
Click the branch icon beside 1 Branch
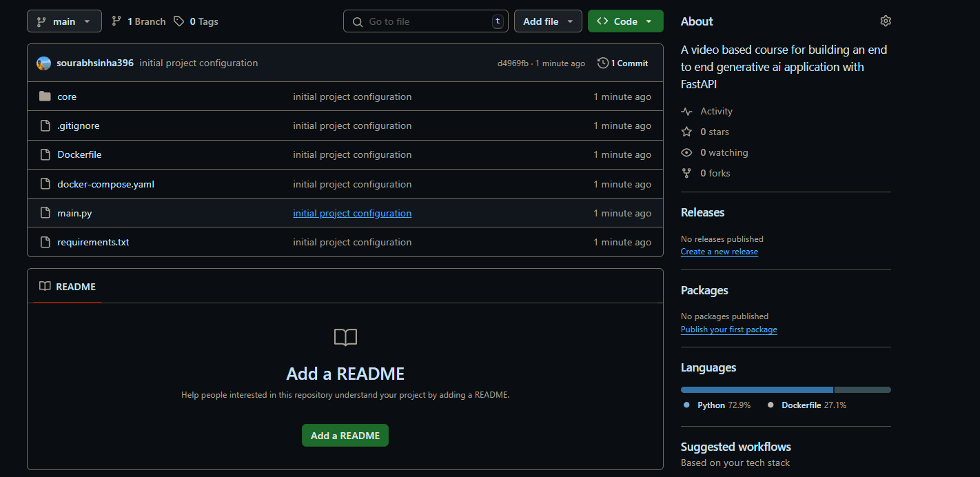point(116,21)
